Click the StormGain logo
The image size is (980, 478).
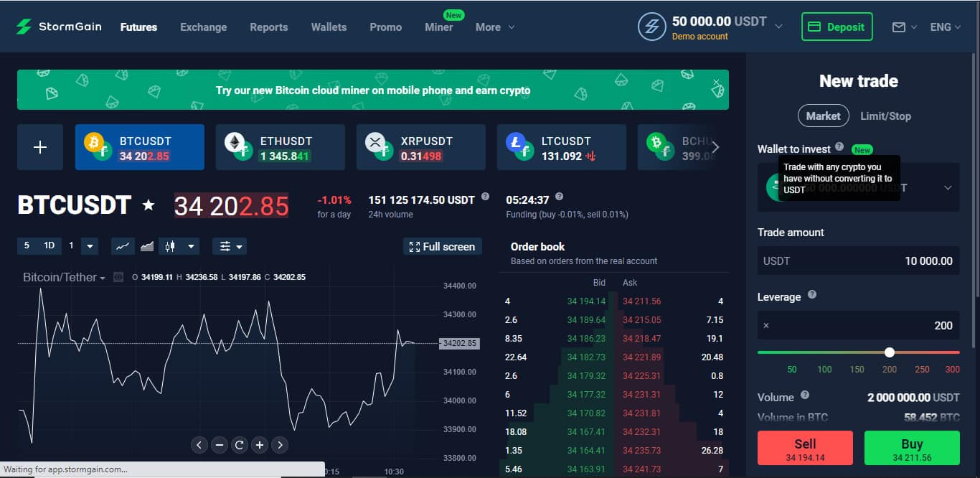click(x=59, y=27)
